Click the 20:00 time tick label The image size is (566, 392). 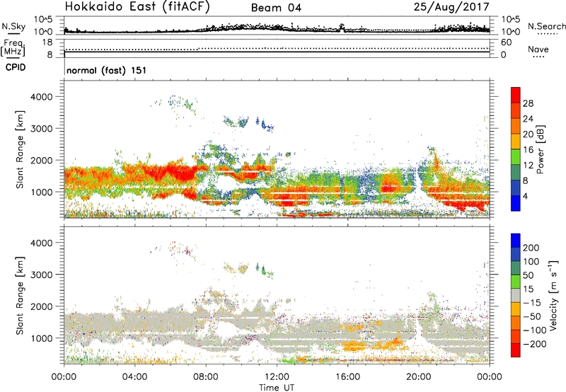(419, 377)
